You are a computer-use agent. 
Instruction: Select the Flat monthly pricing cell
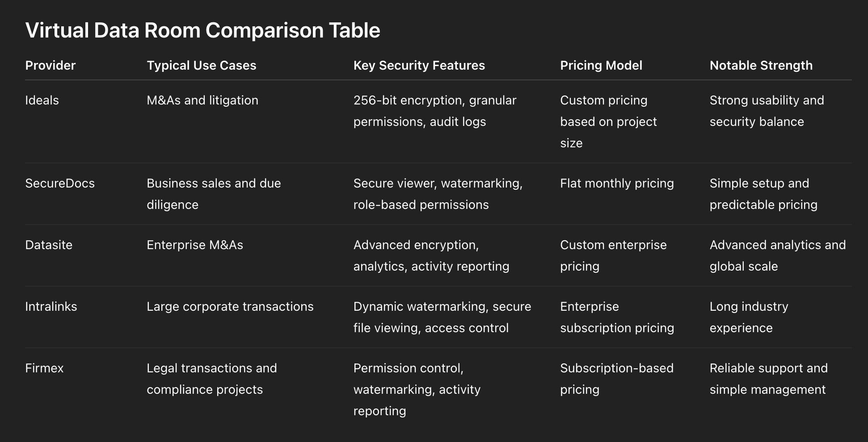pos(617,183)
